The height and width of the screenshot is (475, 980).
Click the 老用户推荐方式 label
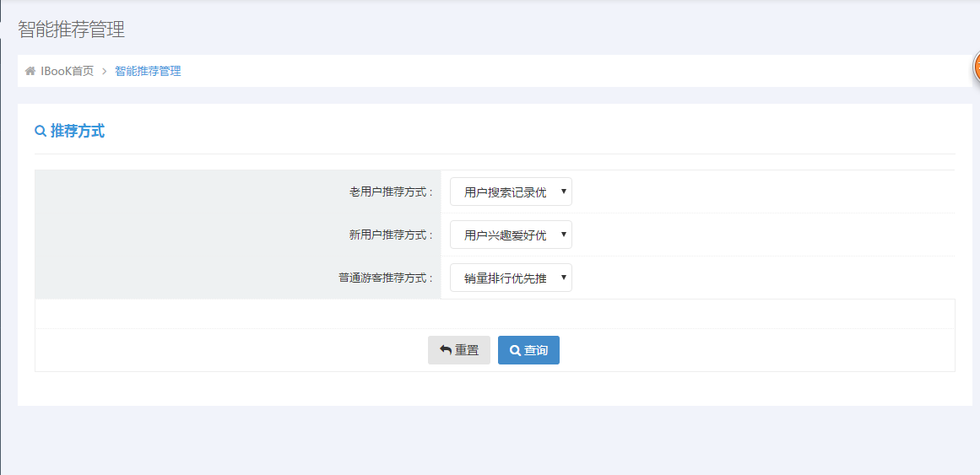(x=392, y=192)
